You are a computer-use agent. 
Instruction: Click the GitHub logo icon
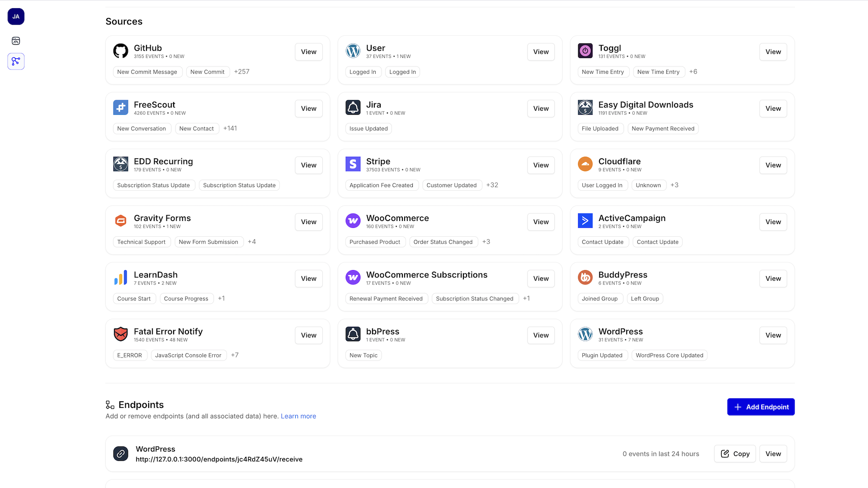click(x=121, y=51)
